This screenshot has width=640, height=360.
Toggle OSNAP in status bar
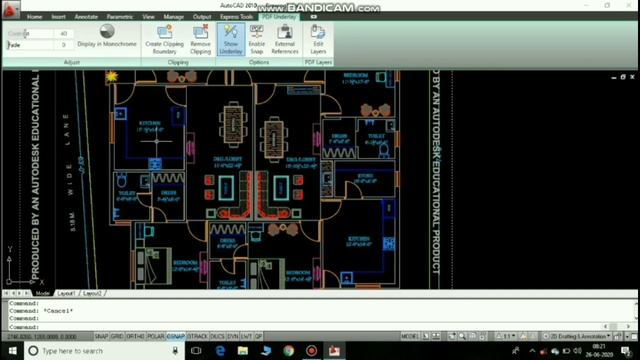point(176,336)
